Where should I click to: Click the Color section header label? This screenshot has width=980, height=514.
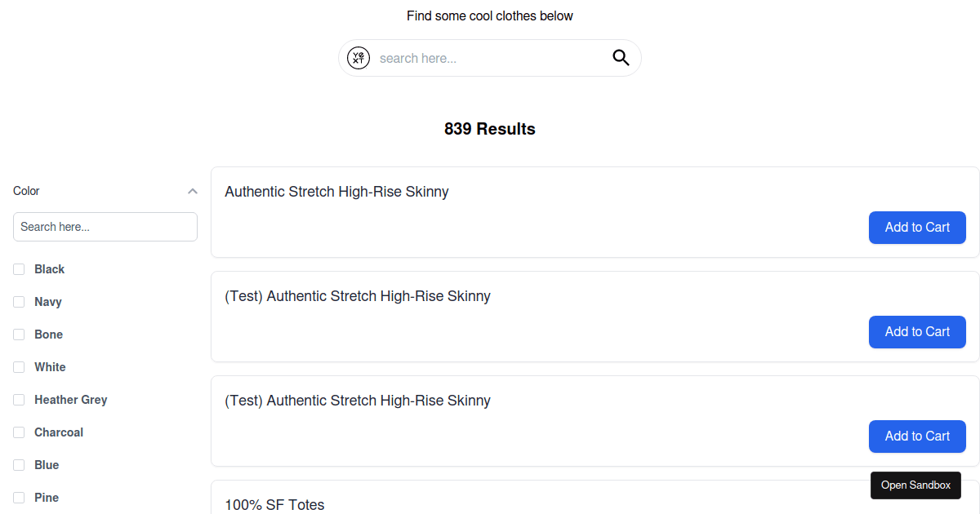(x=26, y=191)
